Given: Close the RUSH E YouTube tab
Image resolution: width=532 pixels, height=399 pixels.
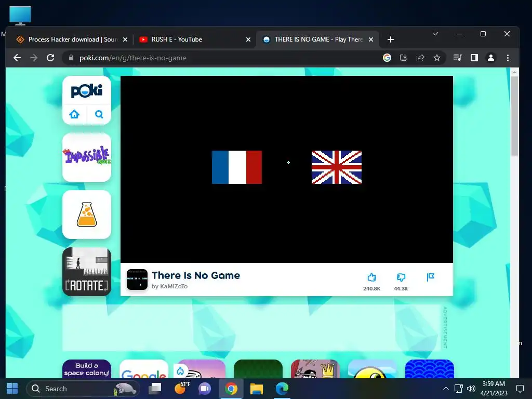Looking at the screenshot, I should (248, 39).
